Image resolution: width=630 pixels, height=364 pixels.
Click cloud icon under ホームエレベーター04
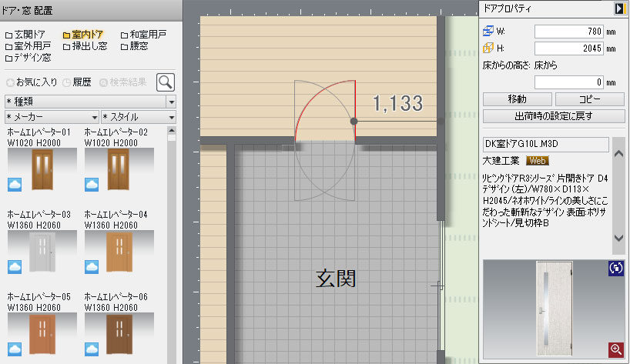[92, 266]
